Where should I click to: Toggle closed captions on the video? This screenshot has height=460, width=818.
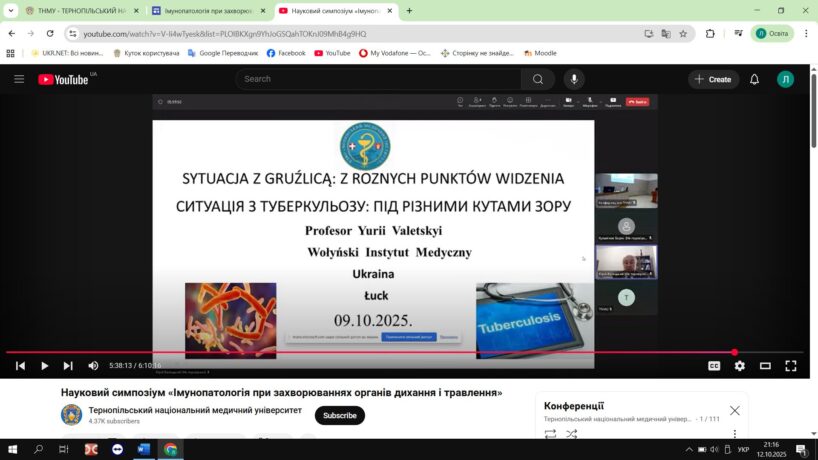pos(714,366)
